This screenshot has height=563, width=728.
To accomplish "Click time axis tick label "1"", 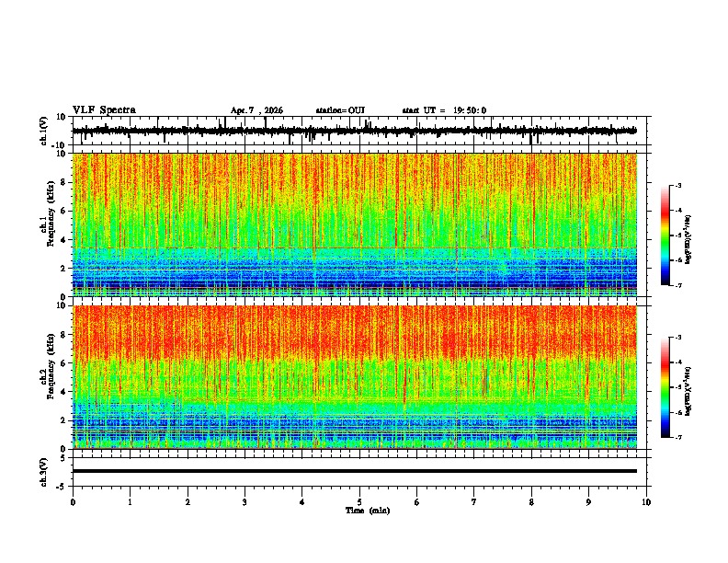I will click(x=130, y=502).
